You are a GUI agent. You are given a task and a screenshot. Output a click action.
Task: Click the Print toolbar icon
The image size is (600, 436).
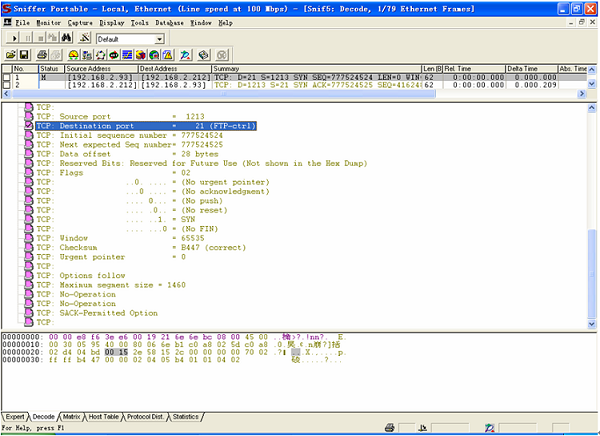[x=43, y=54]
